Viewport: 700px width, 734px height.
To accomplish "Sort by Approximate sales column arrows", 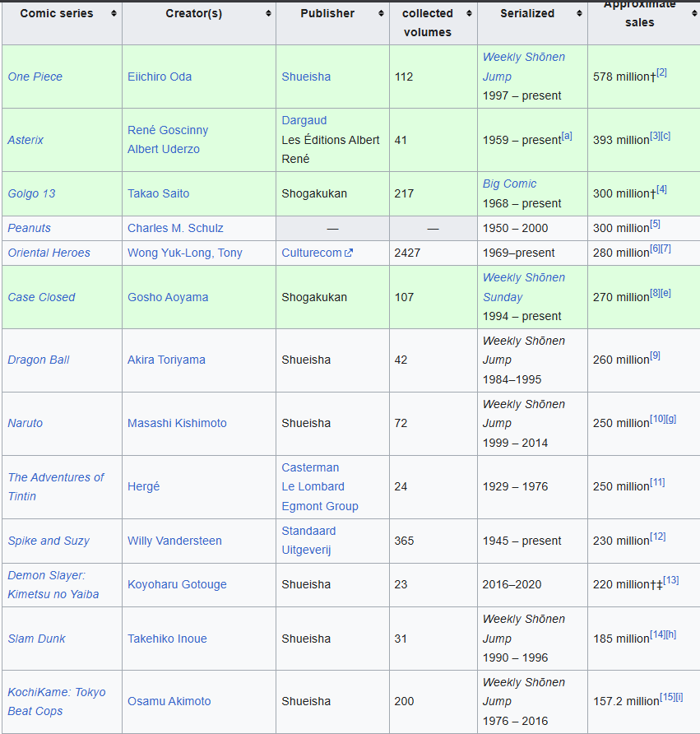I will coord(694,13).
